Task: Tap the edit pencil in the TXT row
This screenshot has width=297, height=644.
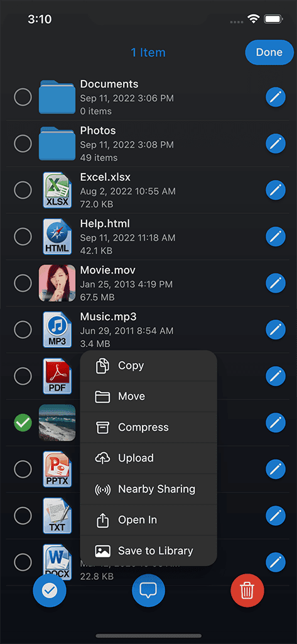Action: tap(276, 516)
